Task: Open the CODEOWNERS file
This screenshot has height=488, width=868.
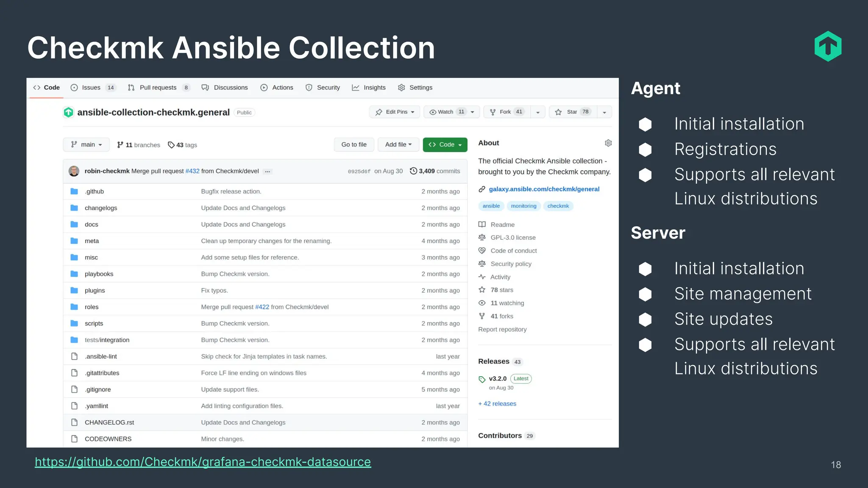Action: click(108, 439)
